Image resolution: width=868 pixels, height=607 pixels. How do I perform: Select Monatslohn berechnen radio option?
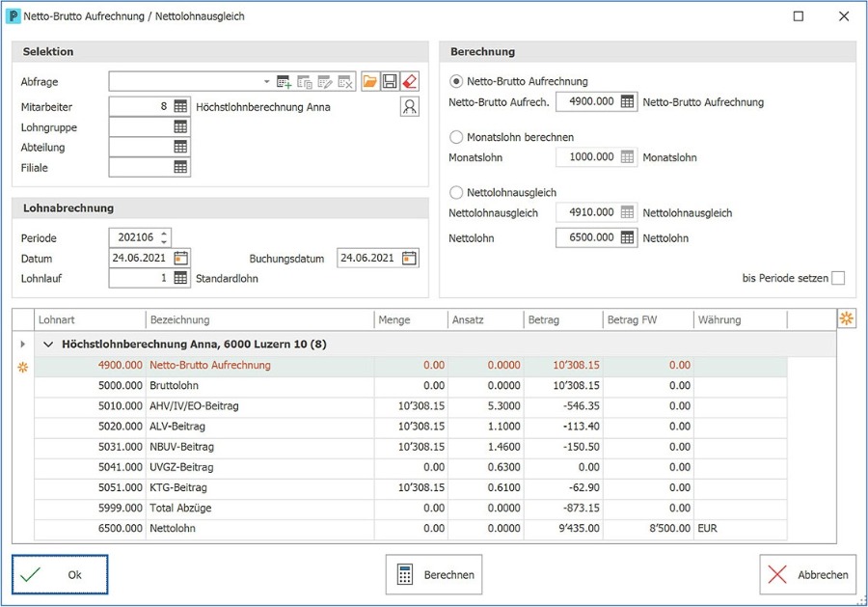click(456, 137)
